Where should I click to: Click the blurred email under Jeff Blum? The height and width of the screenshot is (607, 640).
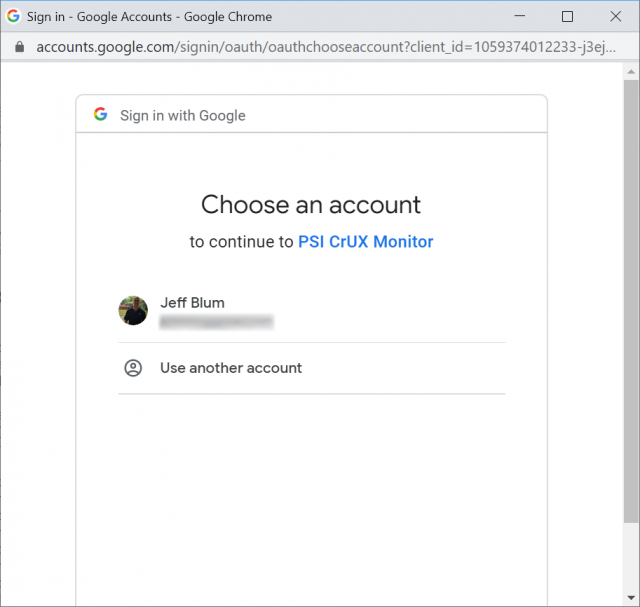click(216, 322)
